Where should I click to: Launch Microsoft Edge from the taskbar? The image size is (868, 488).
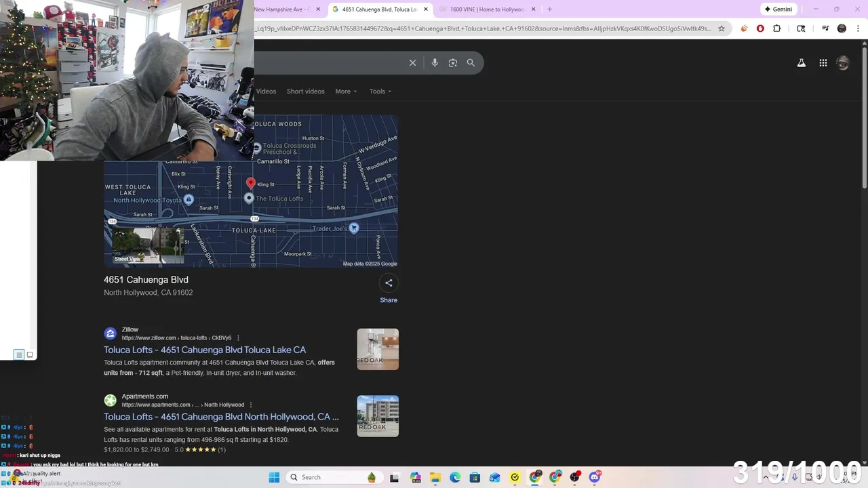coord(455,477)
